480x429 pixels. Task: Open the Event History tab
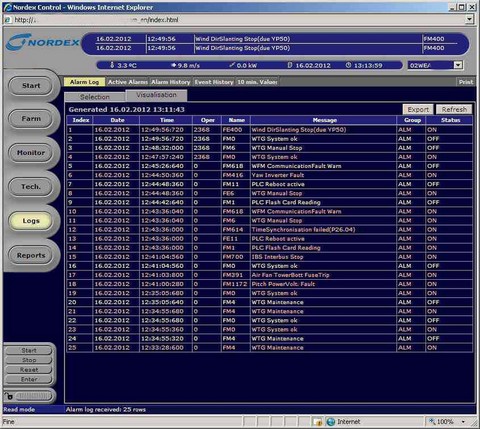(x=214, y=82)
